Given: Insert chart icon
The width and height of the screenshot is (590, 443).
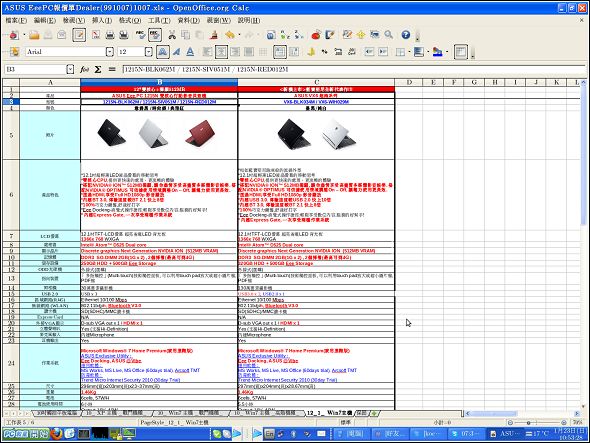Looking at the screenshot, I should pos(316,35).
